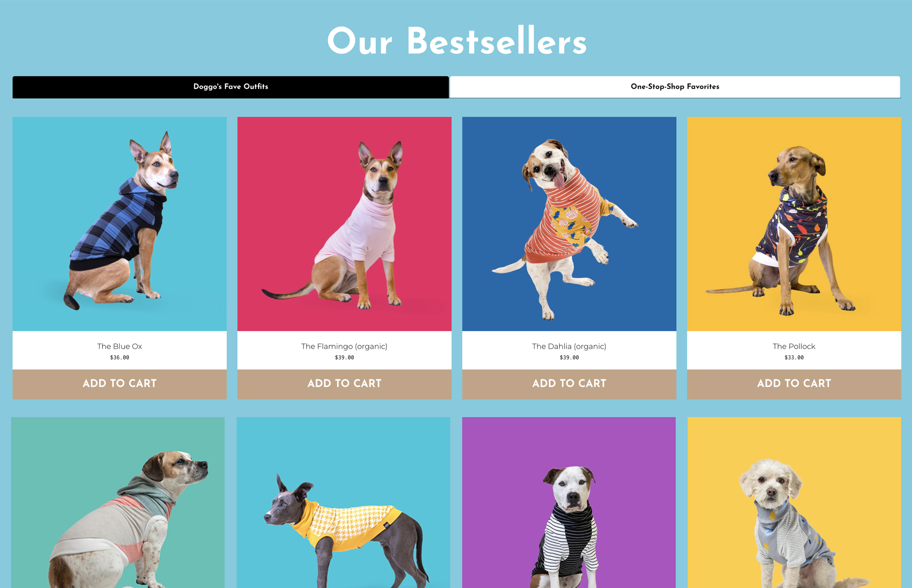Add The Pollock to cart
Screen dimensions: 912x588
click(794, 384)
